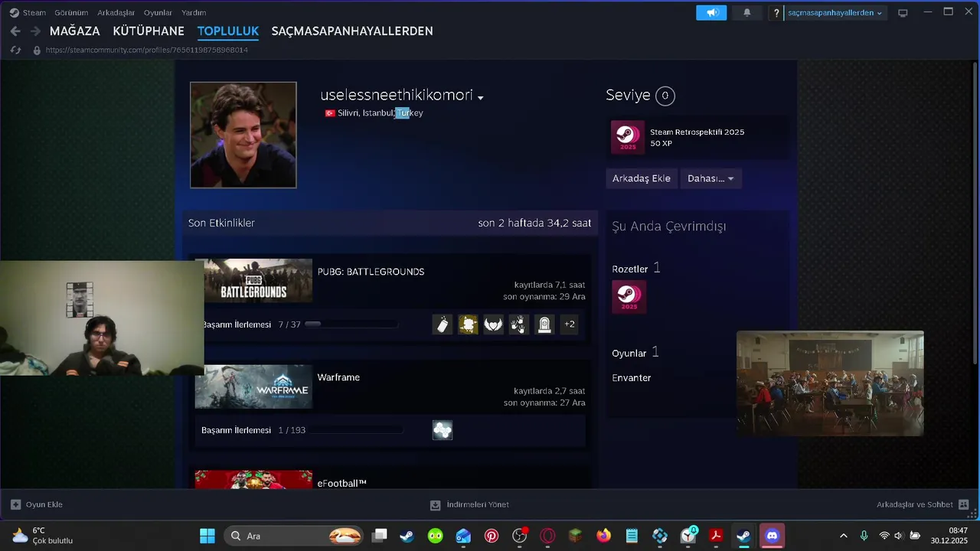Click the padlock icon beside the URL
Viewport: 980px width, 551px height.
pos(37,50)
